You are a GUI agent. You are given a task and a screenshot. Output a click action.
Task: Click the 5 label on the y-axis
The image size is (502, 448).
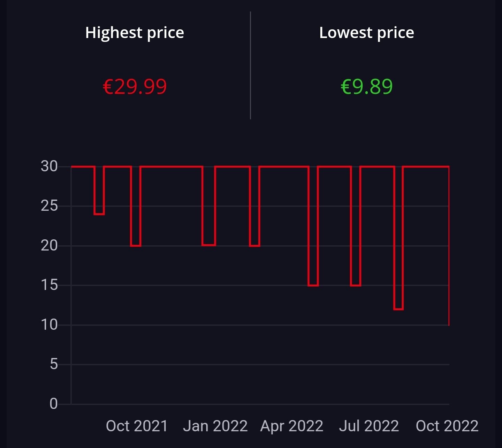54,365
